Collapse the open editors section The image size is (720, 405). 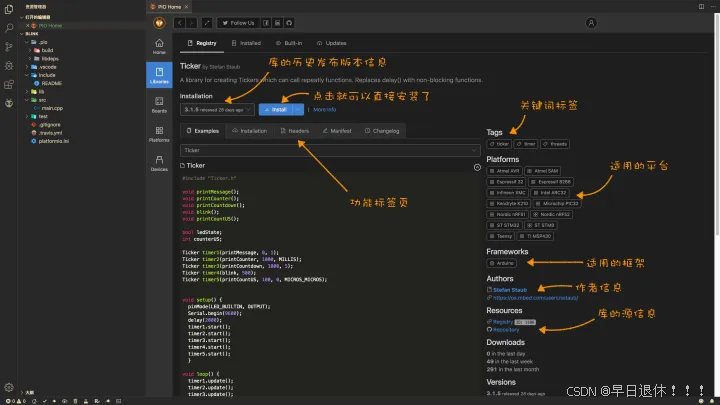[22, 17]
